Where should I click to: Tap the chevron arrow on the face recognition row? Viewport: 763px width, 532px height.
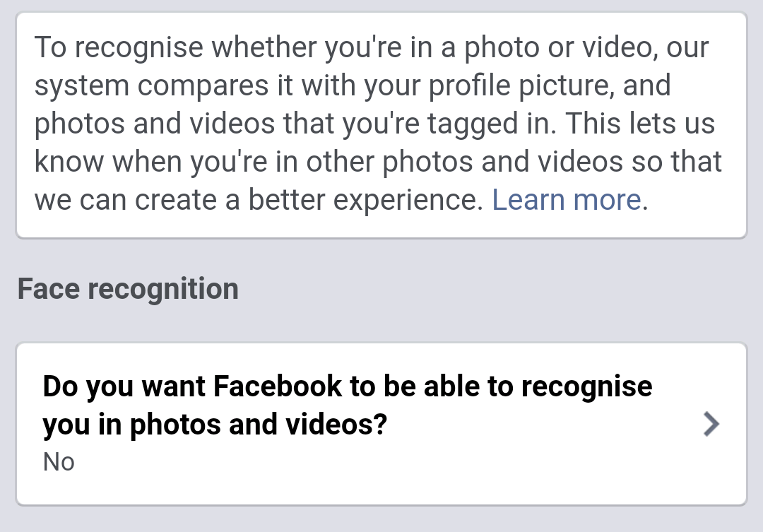[x=711, y=424]
